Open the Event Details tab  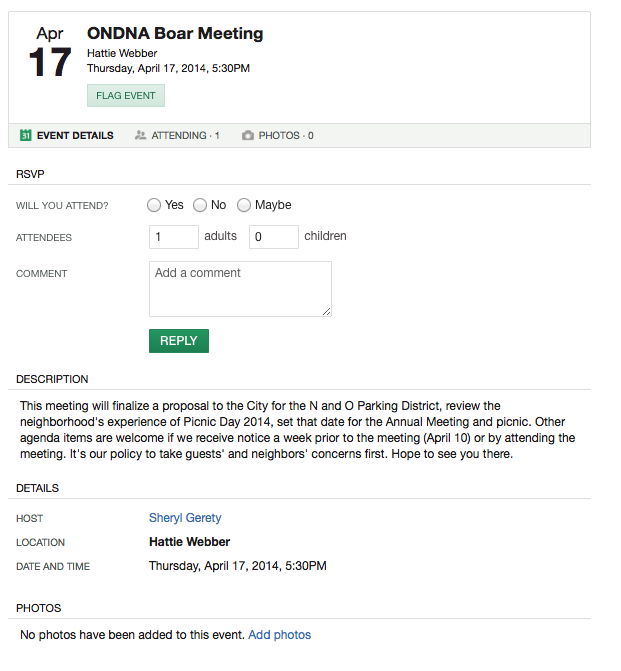click(67, 136)
